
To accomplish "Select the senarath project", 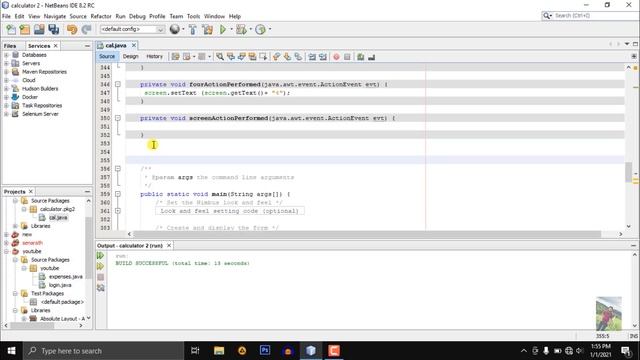I will pyautogui.click(x=32, y=243).
